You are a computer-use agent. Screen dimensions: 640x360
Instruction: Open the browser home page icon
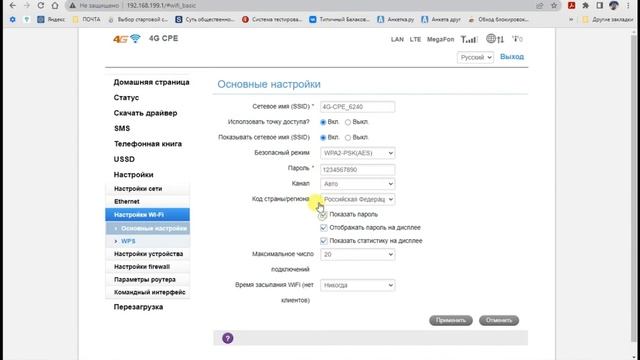tap(55, 5)
